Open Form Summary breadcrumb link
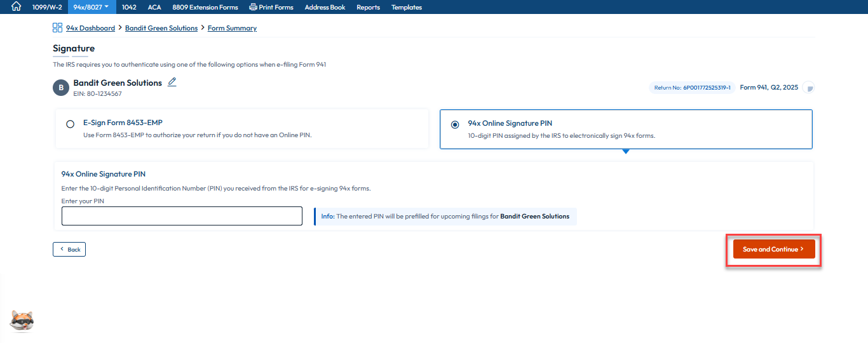This screenshot has width=868, height=343. (232, 28)
